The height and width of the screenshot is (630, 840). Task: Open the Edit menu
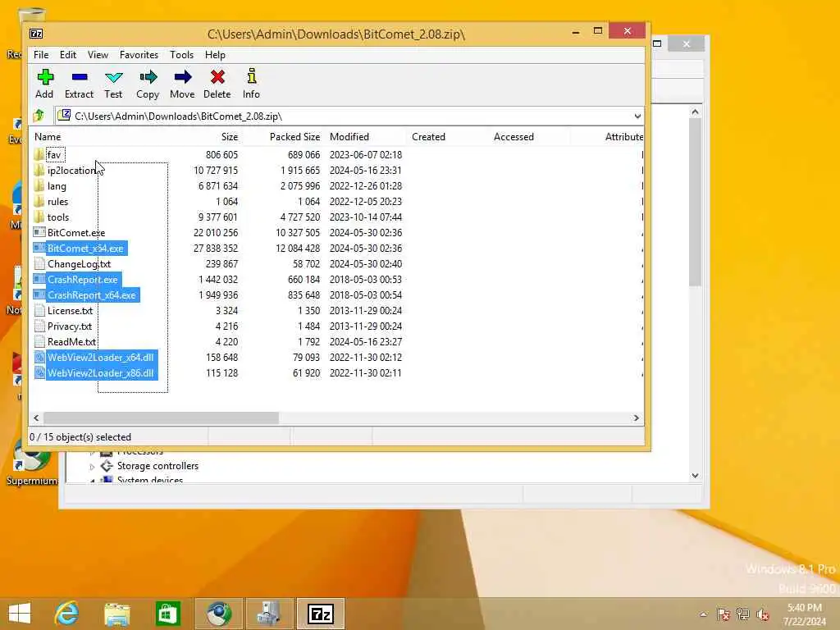67,55
